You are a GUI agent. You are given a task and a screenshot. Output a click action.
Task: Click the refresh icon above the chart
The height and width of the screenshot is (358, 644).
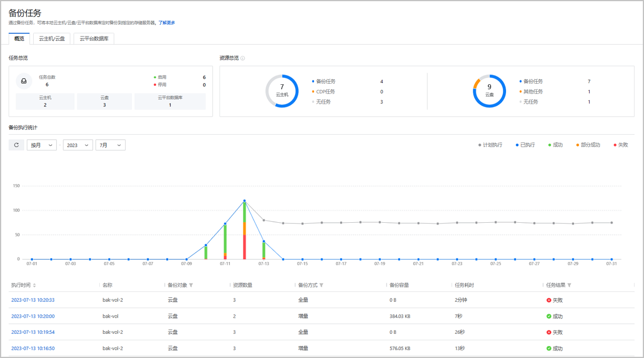tap(17, 144)
